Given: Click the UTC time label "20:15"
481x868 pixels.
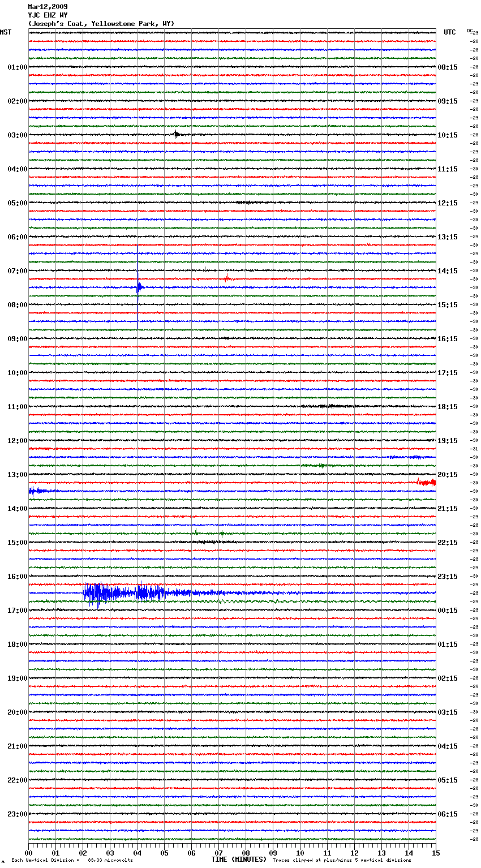Looking at the screenshot, I should pyautogui.click(x=448, y=475).
